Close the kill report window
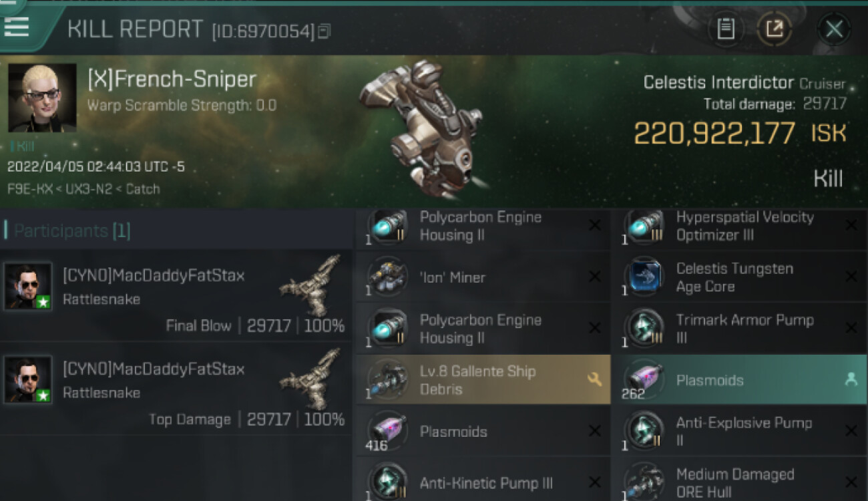This screenshot has width=868, height=501. (834, 29)
